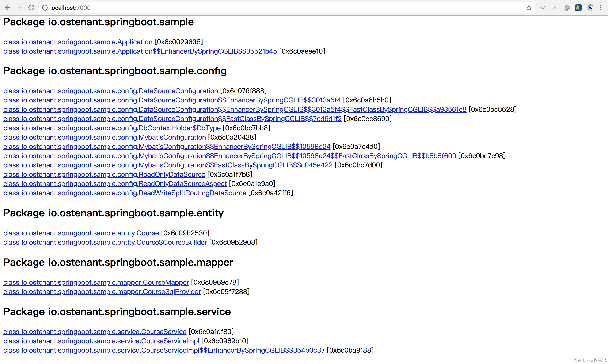Open Course$CourseBuilder class link
This screenshot has height=364, width=608.
coord(105,242)
